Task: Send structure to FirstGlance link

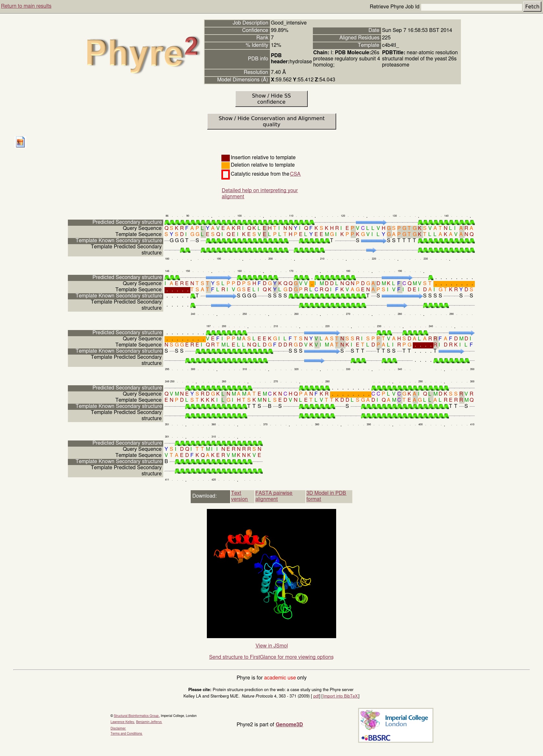Action: click(271, 657)
